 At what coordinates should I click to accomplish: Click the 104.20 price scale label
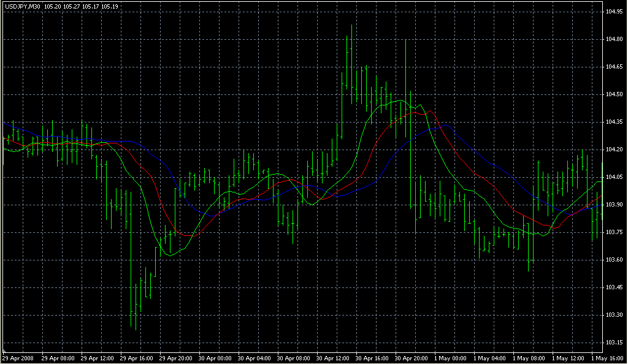pyautogui.click(x=614, y=150)
